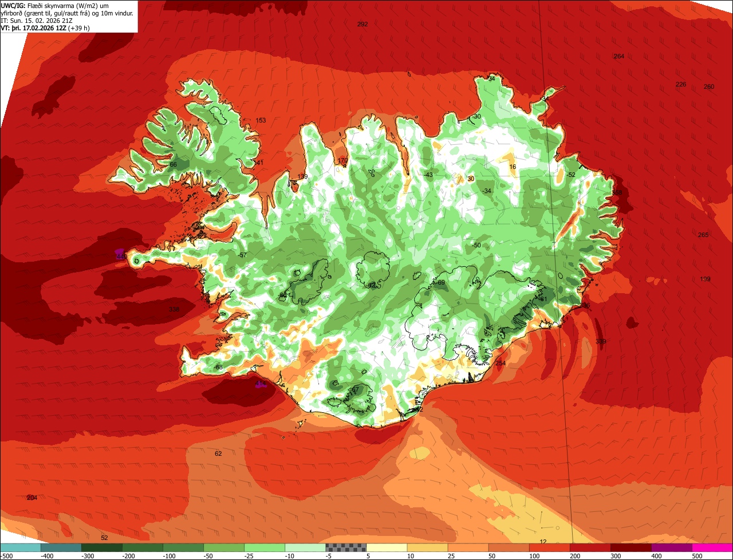Click the legend swatch between -300 and -200
This screenshot has width=733, height=560.
pyautogui.click(x=102, y=547)
